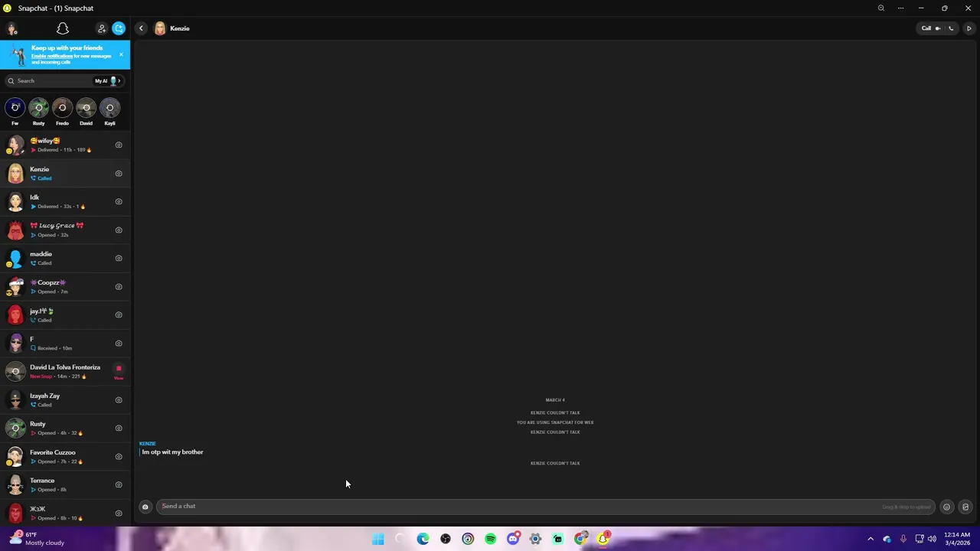The width and height of the screenshot is (980, 551).
Task: Open chat with F
Action: click(65, 343)
